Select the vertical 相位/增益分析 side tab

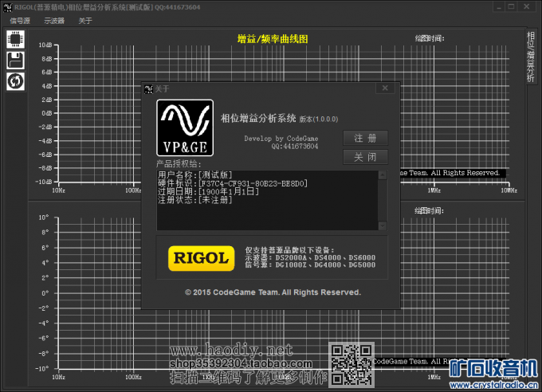[532, 56]
